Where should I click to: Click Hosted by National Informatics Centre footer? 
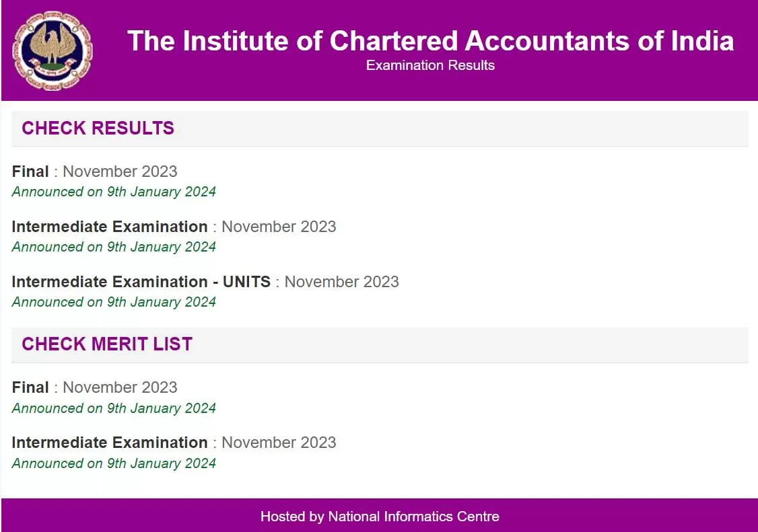click(380, 517)
